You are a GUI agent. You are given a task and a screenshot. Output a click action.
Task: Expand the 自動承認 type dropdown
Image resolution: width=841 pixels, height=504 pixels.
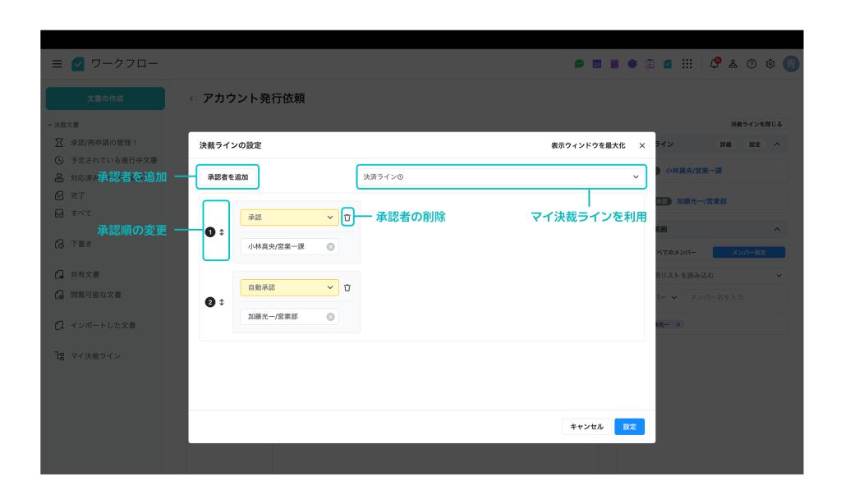(289, 287)
